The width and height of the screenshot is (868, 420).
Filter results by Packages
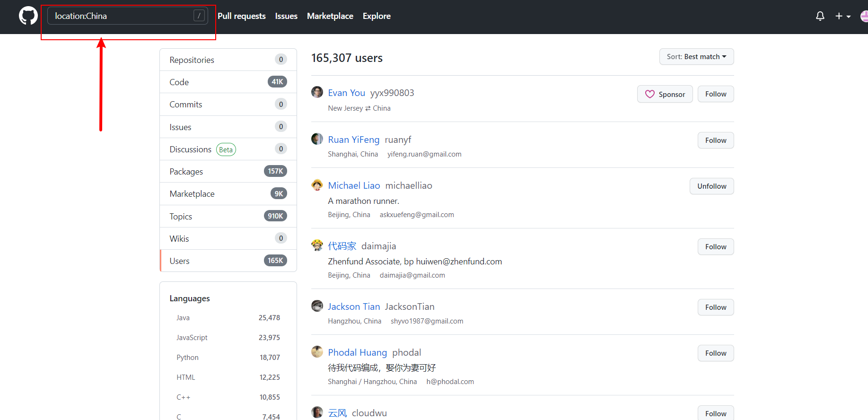pyautogui.click(x=228, y=171)
